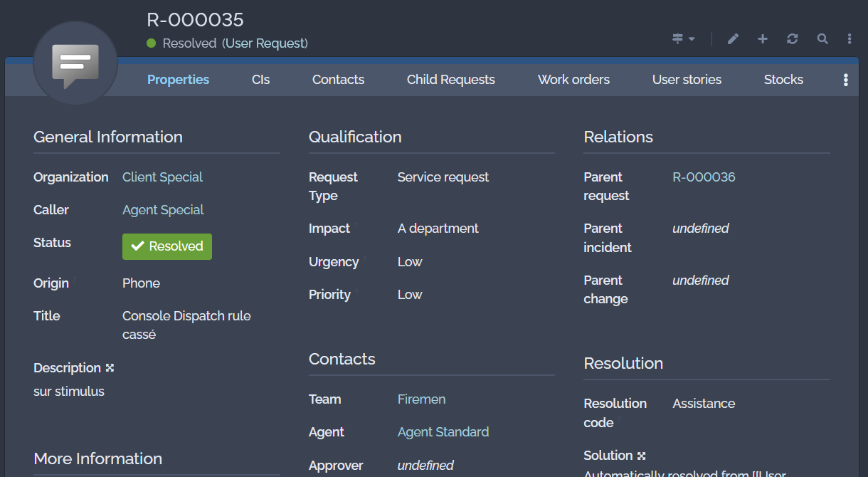Expand the Description field fullscreen icon
Viewport: 868px width, 477px height.
tap(110, 368)
